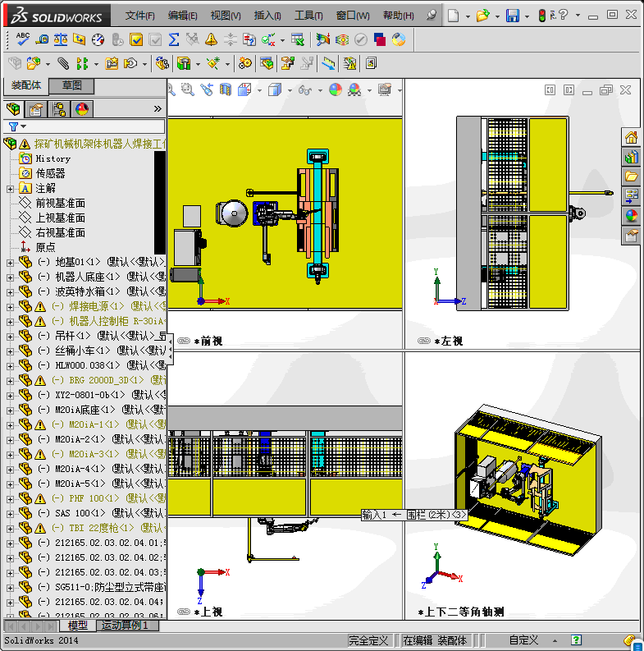The width and height of the screenshot is (644, 651).
Task: Open the 工具(T) menu
Action: coord(308,16)
